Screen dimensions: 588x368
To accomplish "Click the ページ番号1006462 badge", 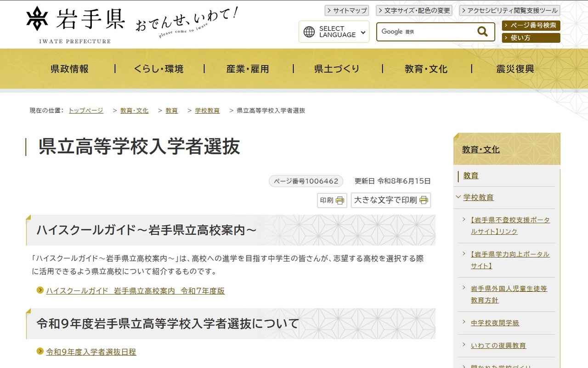I will click(306, 181).
